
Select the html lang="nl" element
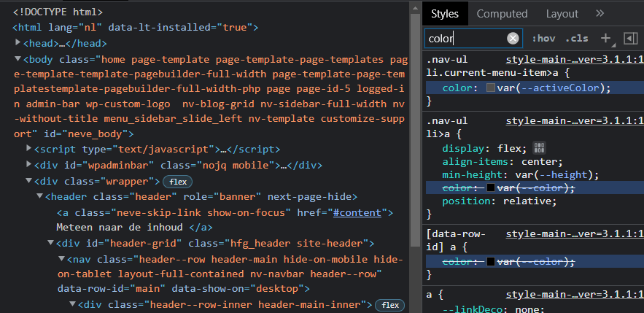[136, 28]
